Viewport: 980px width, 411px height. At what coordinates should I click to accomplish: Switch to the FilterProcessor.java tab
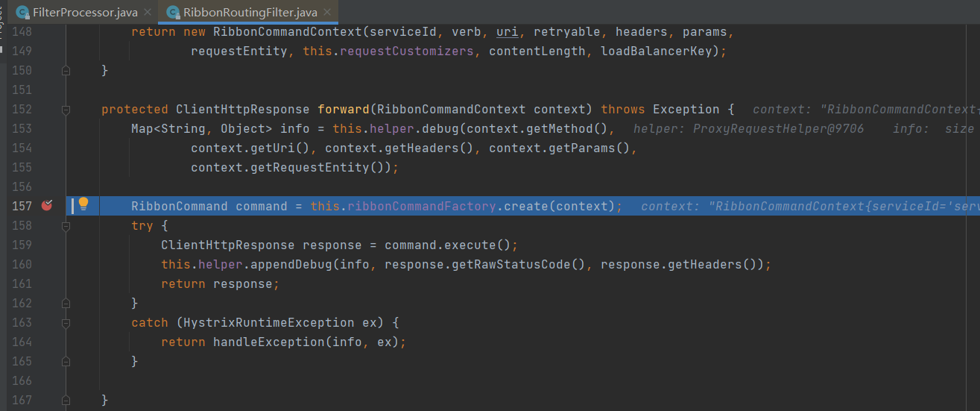coord(82,12)
